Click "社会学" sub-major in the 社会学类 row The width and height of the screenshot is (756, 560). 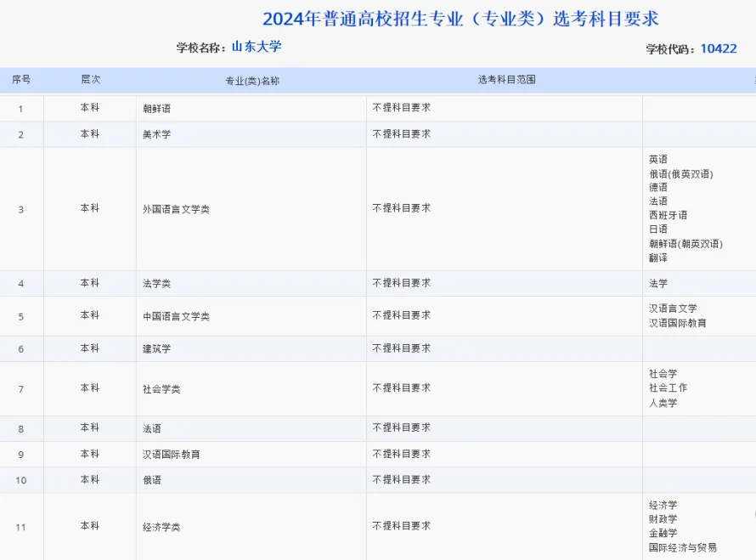663,374
